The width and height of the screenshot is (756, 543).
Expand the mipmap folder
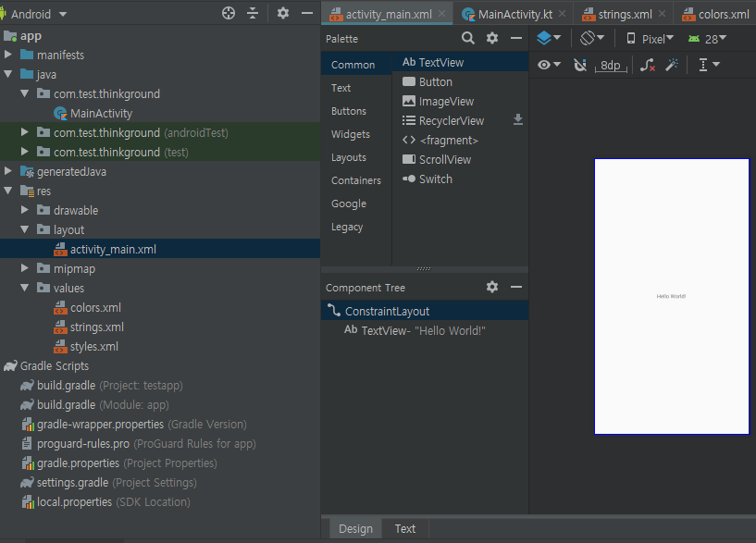(x=25, y=268)
